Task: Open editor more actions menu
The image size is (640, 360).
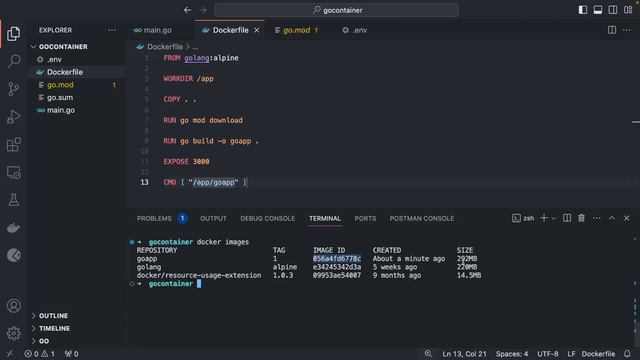Action: tap(627, 30)
